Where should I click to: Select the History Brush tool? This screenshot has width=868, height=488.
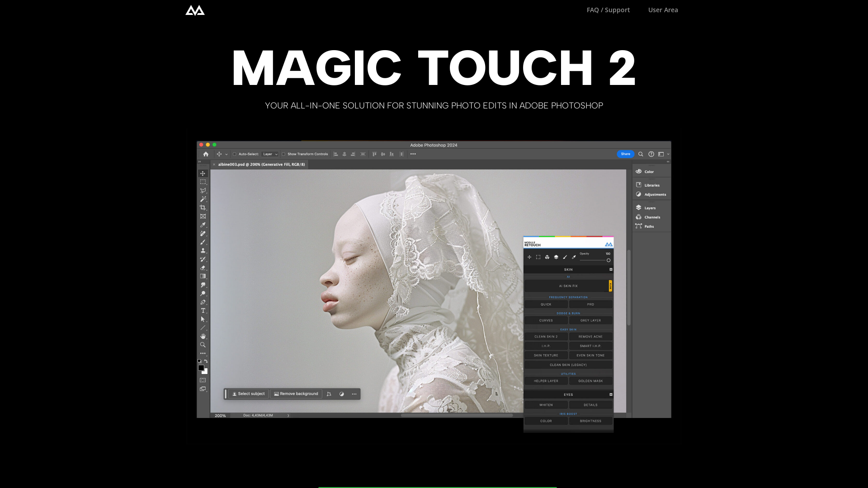pos(203,259)
